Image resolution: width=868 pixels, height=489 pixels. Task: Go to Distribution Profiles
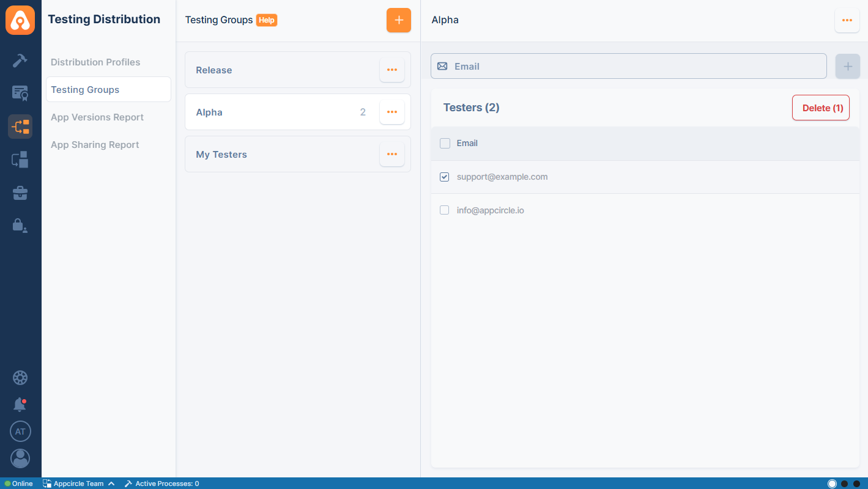coord(95,62)
